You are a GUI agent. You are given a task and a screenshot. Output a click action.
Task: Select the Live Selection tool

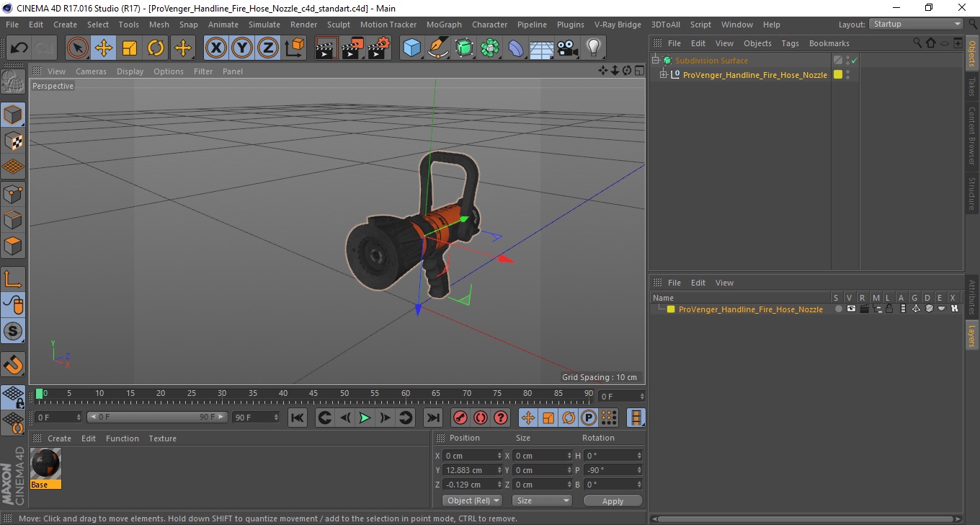click(78, 48)
